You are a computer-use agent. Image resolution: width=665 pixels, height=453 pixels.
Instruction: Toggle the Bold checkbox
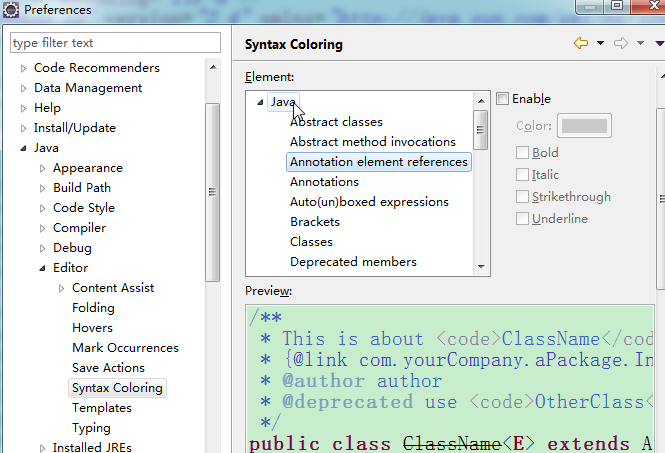click(x=522, y=153)
